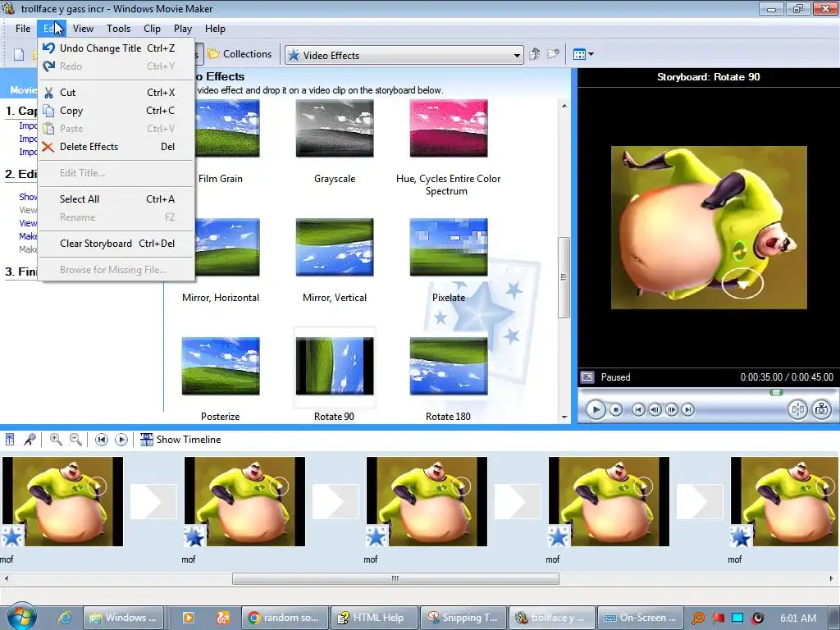Click the effects list scroll up arrow
The width and height of the screenshot is (840, 630).
(564, 106)
